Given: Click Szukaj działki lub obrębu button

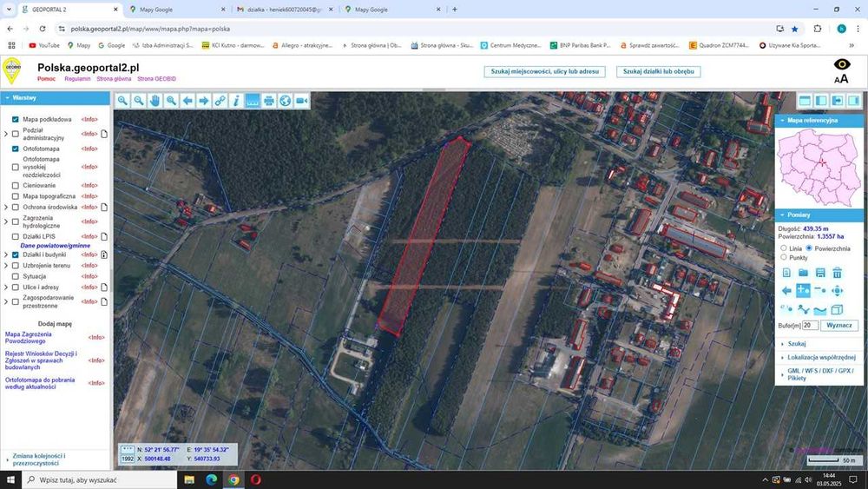Looking at the screenshot, I should (x=658, y=71).
